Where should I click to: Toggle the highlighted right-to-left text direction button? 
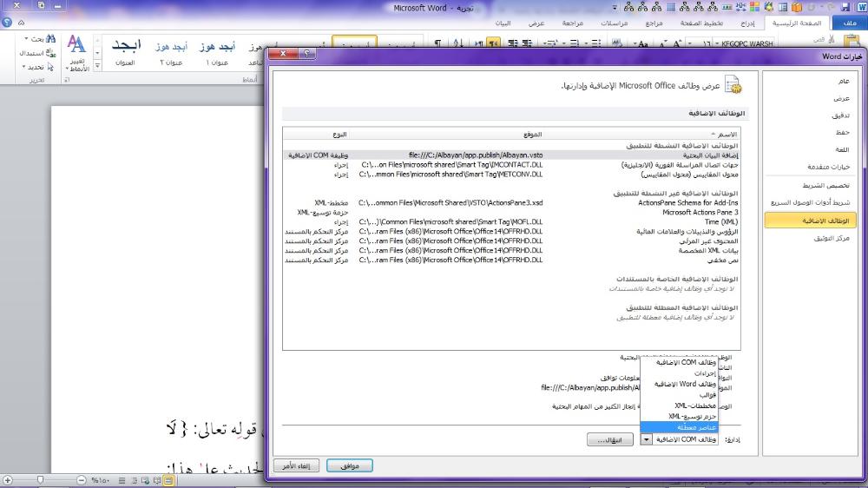(494, 43)
